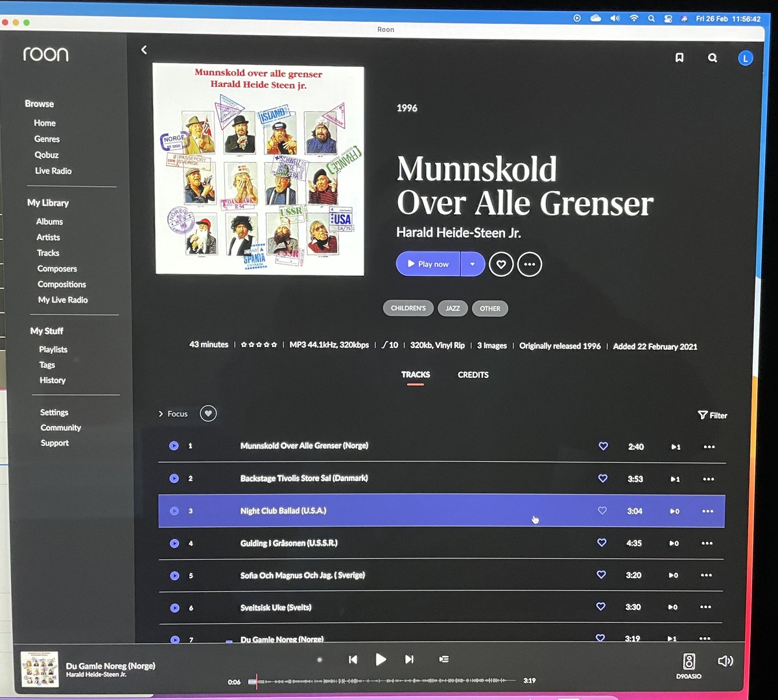The width and height of the screenshot is (778, 700).
Task: Toggle heart on Night Club Ballad (U.S.A.)
Action: tap(602, 511)
